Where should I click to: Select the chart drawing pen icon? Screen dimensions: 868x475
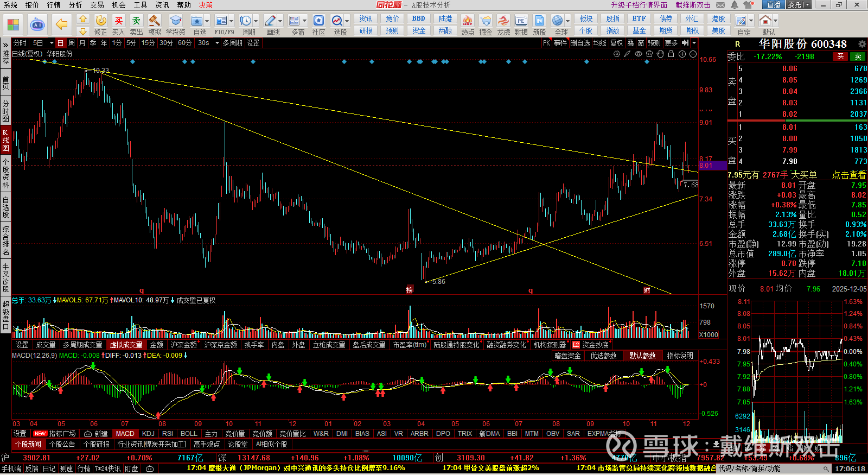tap(627, 54)
